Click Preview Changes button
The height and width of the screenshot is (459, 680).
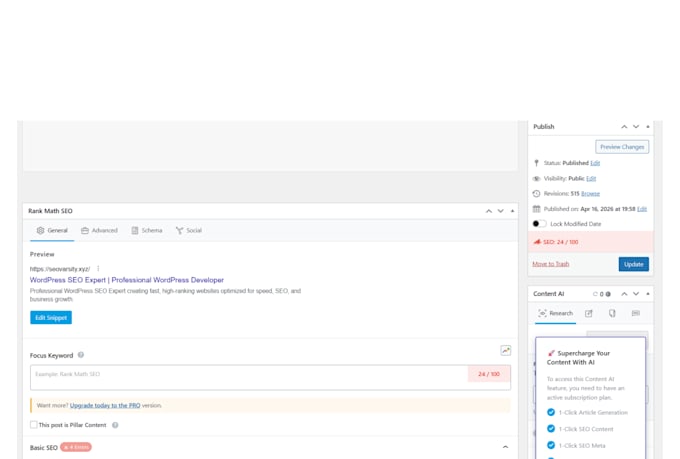[x=622, y=147]
